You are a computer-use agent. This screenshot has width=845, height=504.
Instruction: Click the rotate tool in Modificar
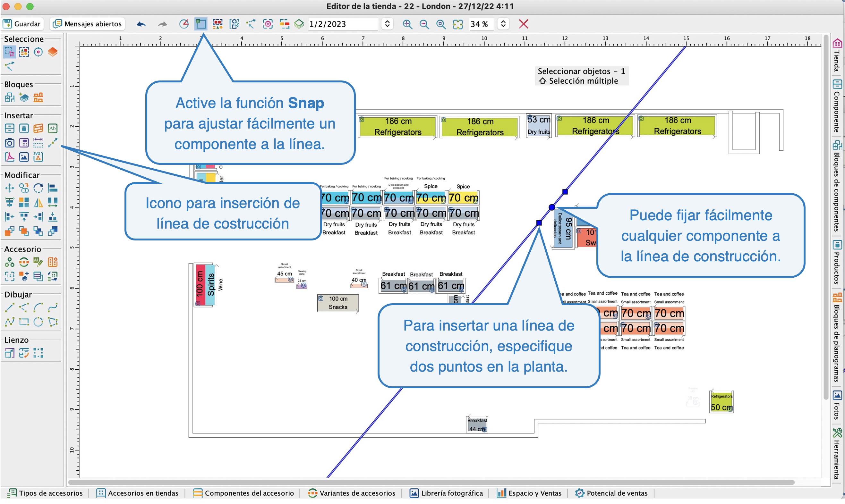click(38, 188)
